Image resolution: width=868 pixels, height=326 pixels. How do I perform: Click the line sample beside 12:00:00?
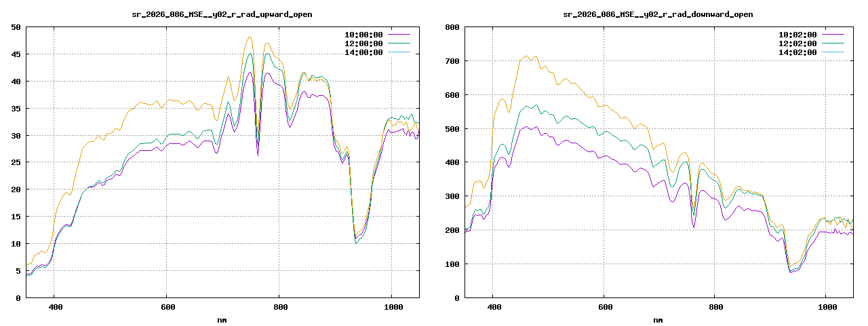tap(399, 43)
